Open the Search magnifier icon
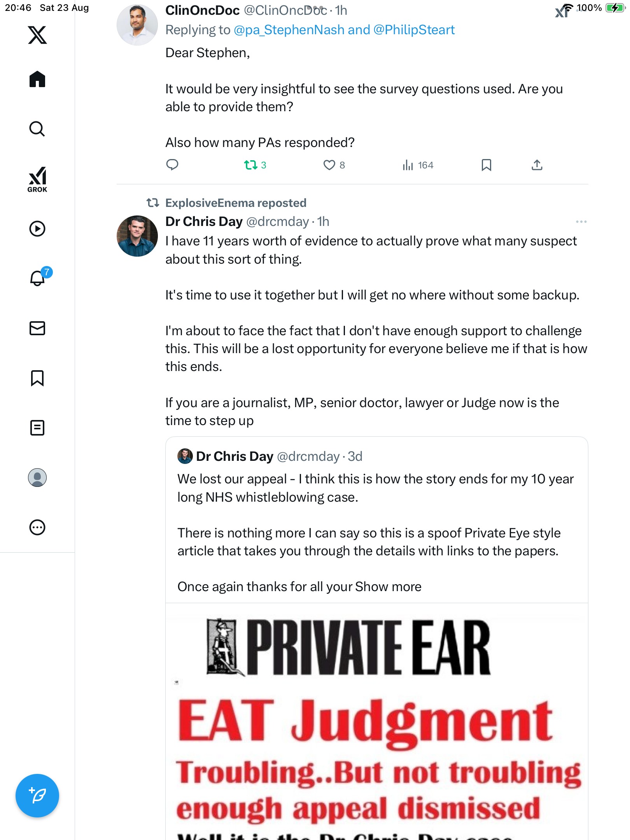Viewport: 630px width, 840px height. (x=37, y=129)
